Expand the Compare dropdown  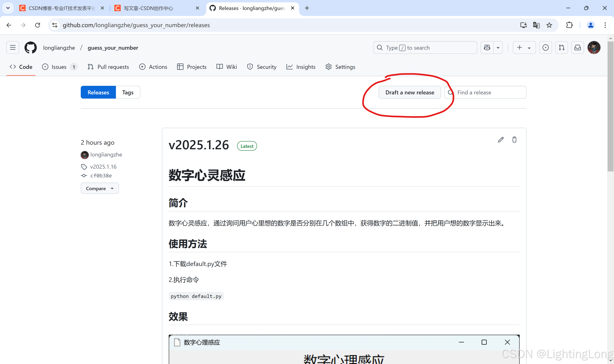(x=100, y=188)
